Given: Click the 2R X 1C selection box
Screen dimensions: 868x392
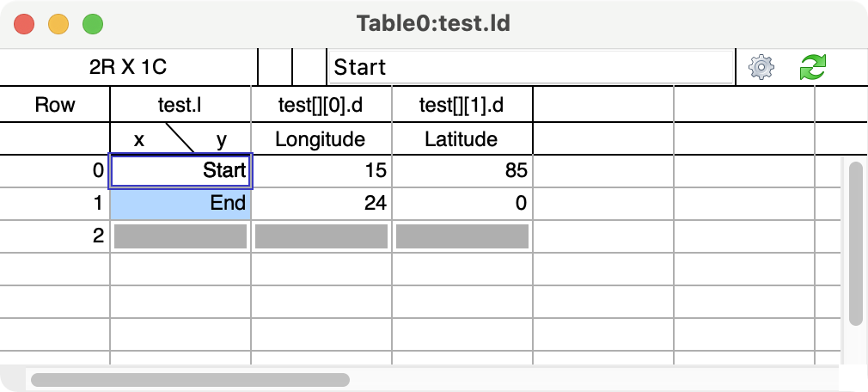Looking at the screenshot, I should coord(128,68).
